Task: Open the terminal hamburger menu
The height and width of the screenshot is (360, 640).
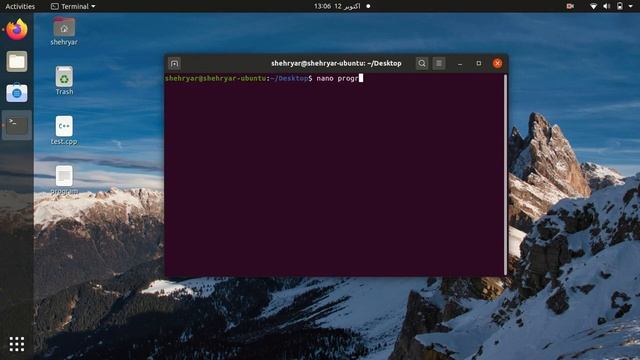Action: (439, 63)
